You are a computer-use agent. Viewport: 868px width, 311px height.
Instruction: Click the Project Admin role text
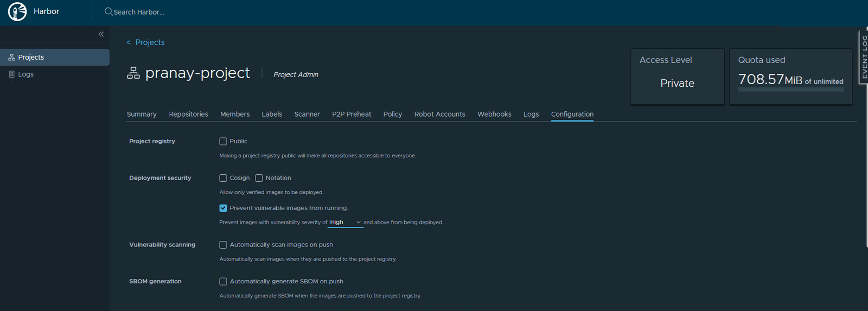(296, 74)
